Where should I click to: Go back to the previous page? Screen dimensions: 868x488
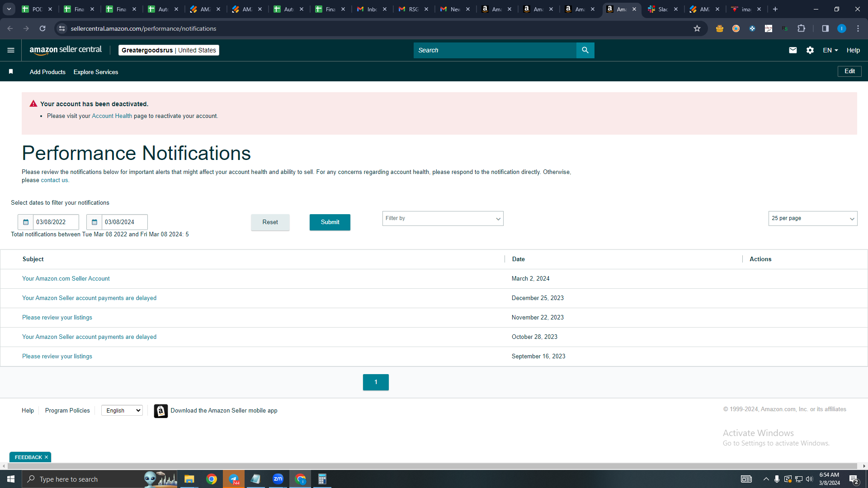pos(10,28)
